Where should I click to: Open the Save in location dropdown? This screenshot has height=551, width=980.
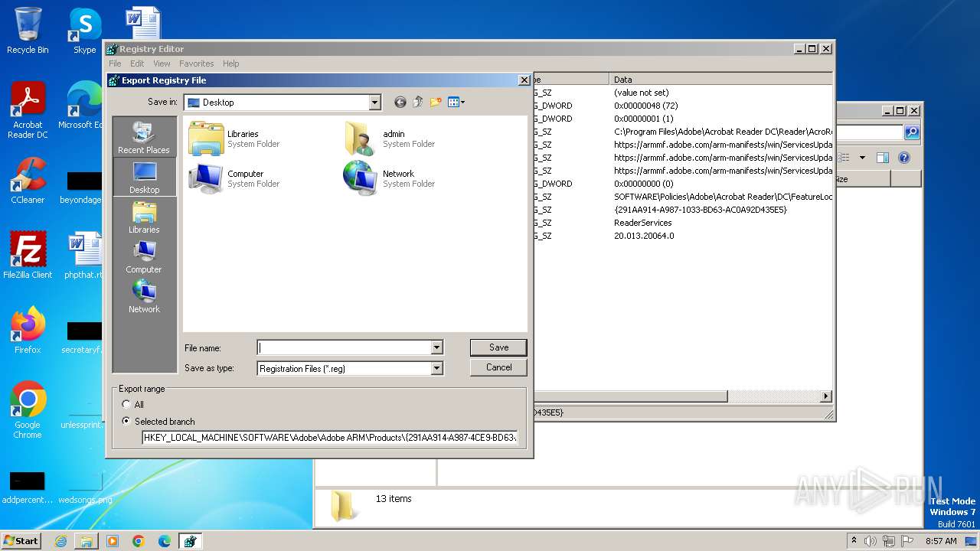[374, 103]
